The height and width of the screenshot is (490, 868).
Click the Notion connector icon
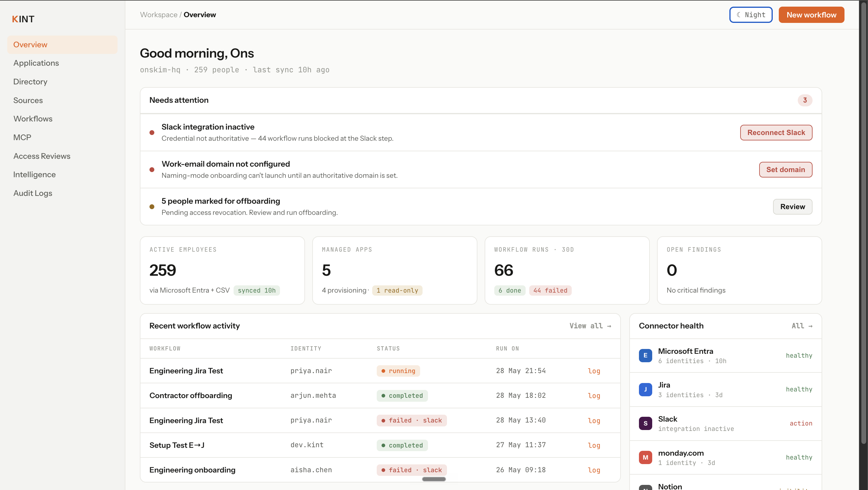point(645,487)
